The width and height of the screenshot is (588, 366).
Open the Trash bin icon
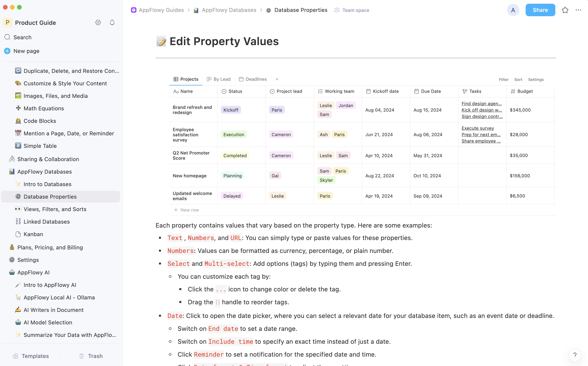82,356
